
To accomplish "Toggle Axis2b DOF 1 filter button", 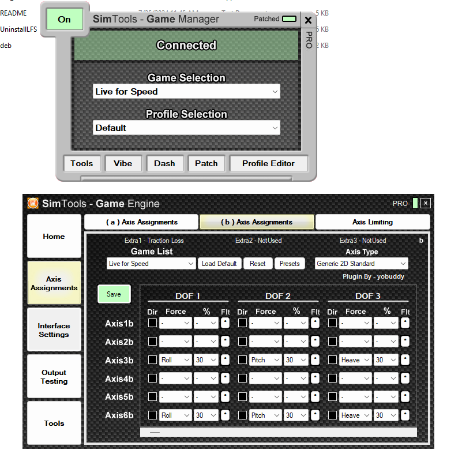I will (x=225, y=342).
